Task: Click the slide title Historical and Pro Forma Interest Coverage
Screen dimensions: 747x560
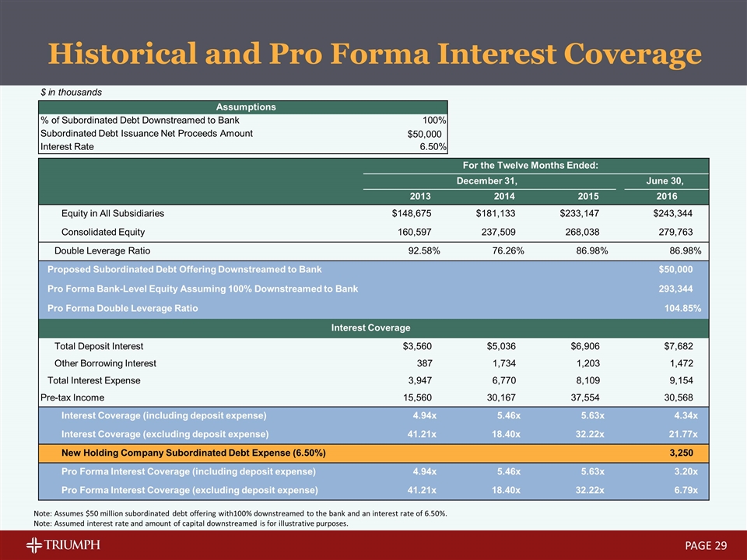Action: point(374,53)
